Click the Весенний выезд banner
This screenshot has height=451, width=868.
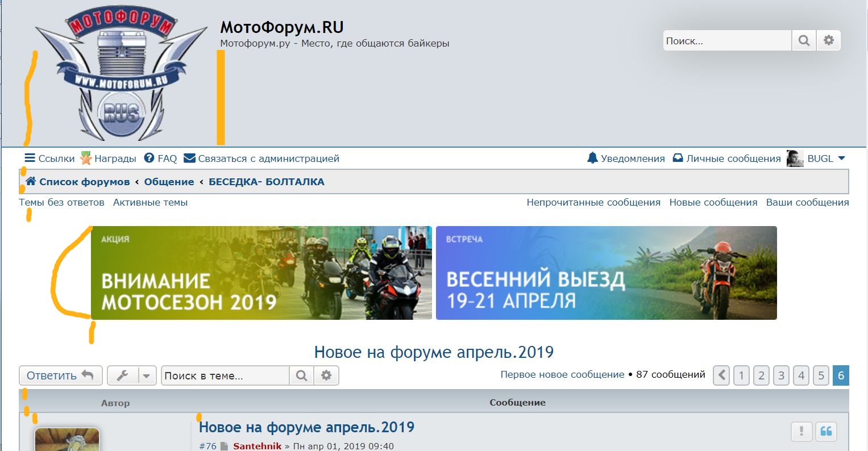point(606,273)
